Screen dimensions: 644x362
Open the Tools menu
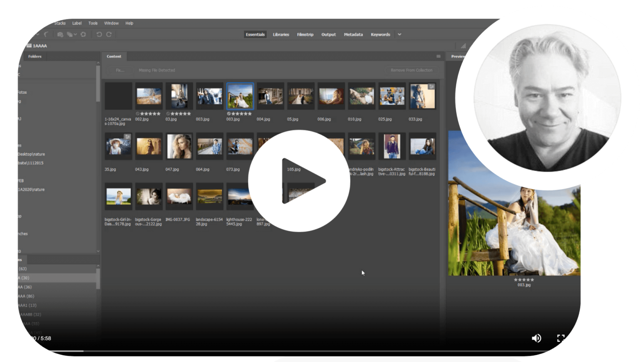coord(92,23)
